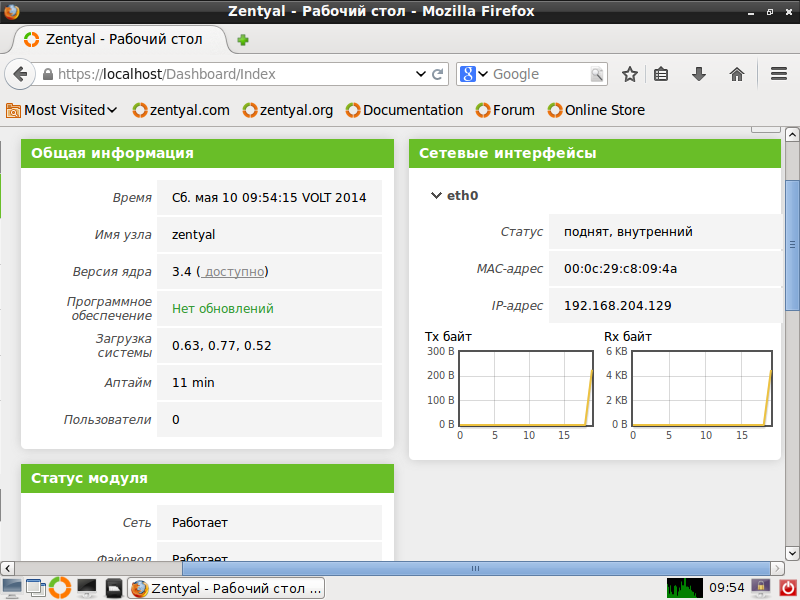Click the red power shutdown icon
The height and width of the screenshot is (600, 800).
pyautogui.click(x=788, y=588)
